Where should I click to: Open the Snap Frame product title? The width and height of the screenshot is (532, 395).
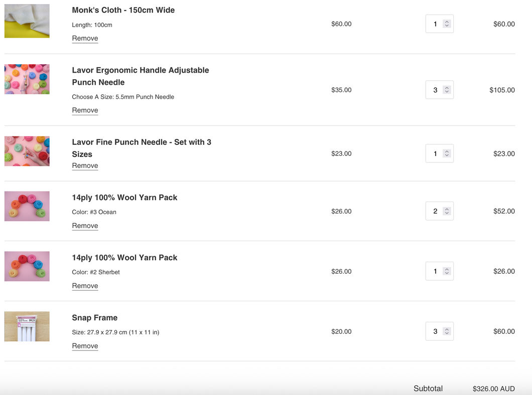(x=95, y=318)
